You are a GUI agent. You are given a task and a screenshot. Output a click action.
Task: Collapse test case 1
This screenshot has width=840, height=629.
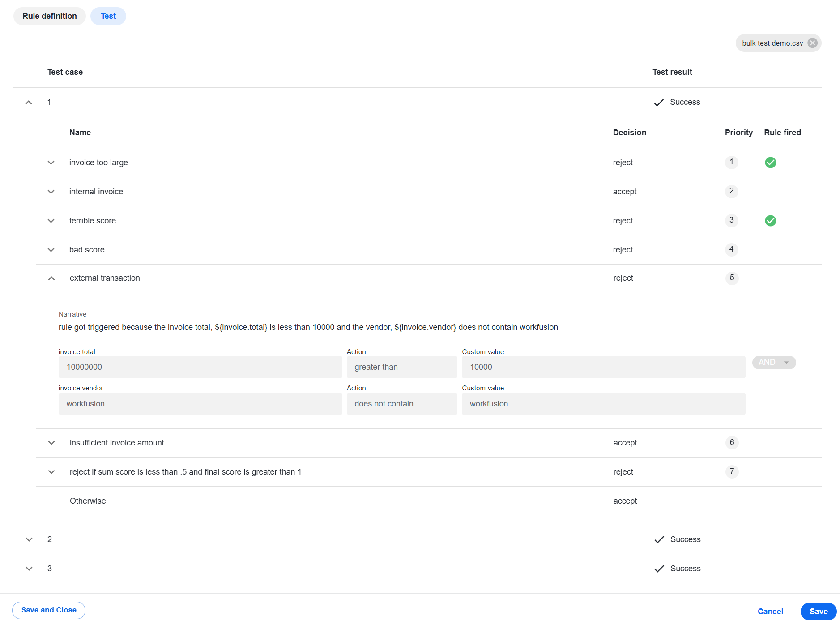click(29, 103)
